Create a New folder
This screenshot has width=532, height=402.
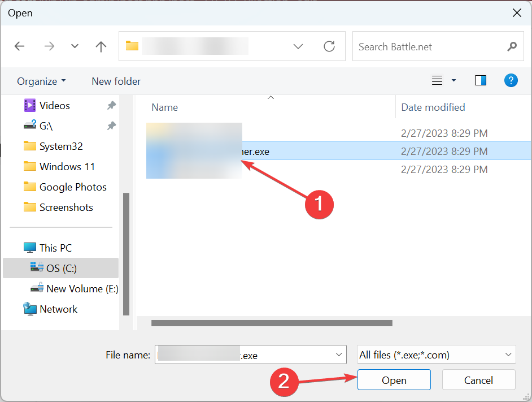click(x=116, y=81)
